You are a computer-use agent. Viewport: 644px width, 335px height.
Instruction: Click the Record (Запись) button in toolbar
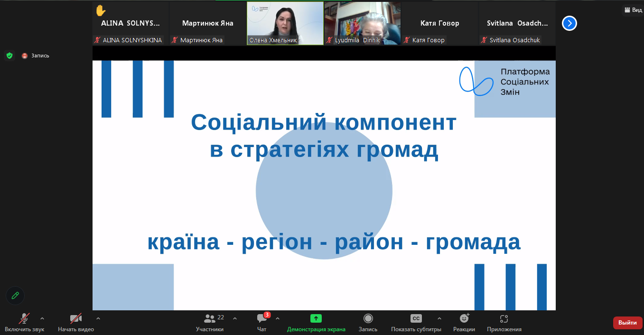coord(368,322)
